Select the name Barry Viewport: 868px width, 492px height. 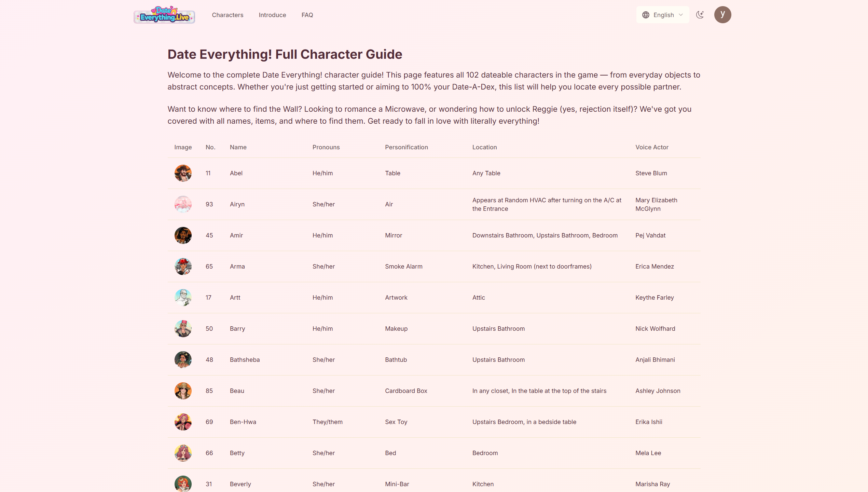237,329
